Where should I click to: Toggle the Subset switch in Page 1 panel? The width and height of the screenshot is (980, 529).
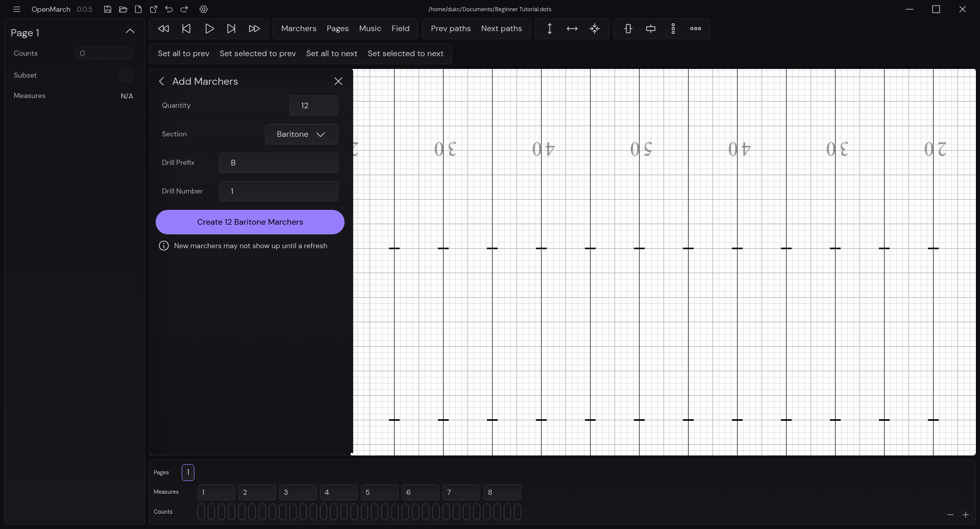(126, 75)
